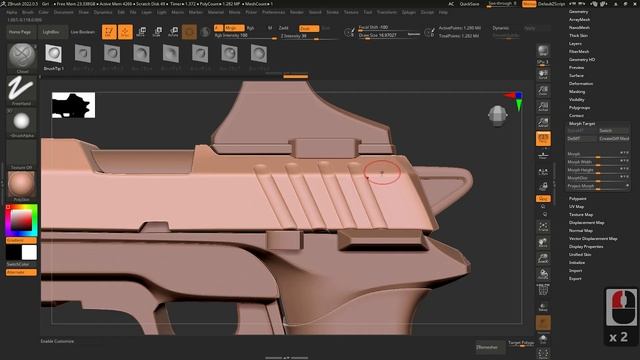Expand the Polygroups subpalette
The height and width of the screenshot is (360, 640).
[x=580, y=107]
